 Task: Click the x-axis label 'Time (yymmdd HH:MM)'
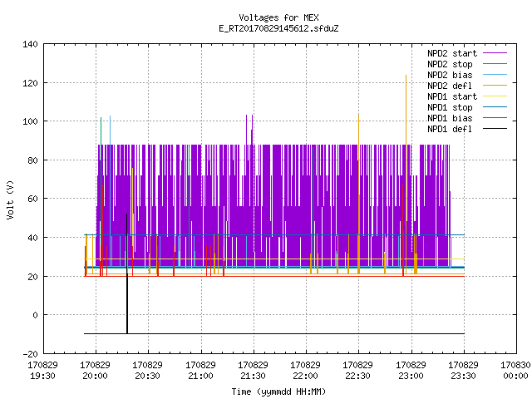coord(278,392)
